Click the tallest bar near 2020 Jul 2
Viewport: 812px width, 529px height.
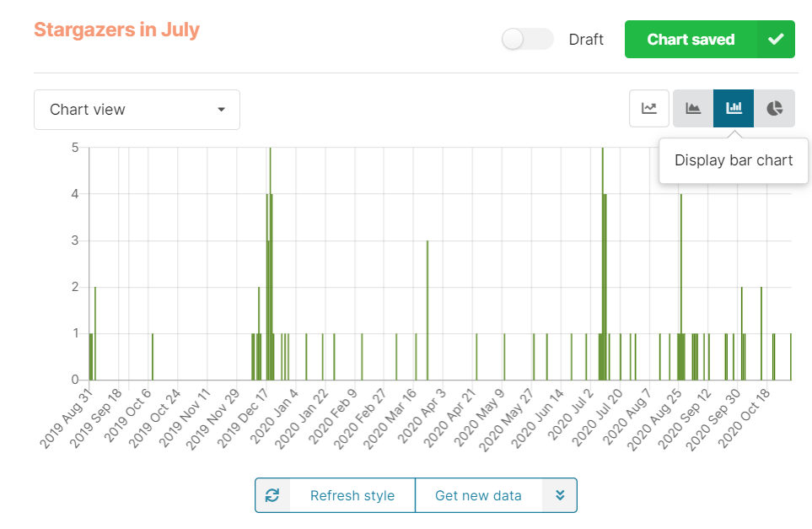coord(604,253)
